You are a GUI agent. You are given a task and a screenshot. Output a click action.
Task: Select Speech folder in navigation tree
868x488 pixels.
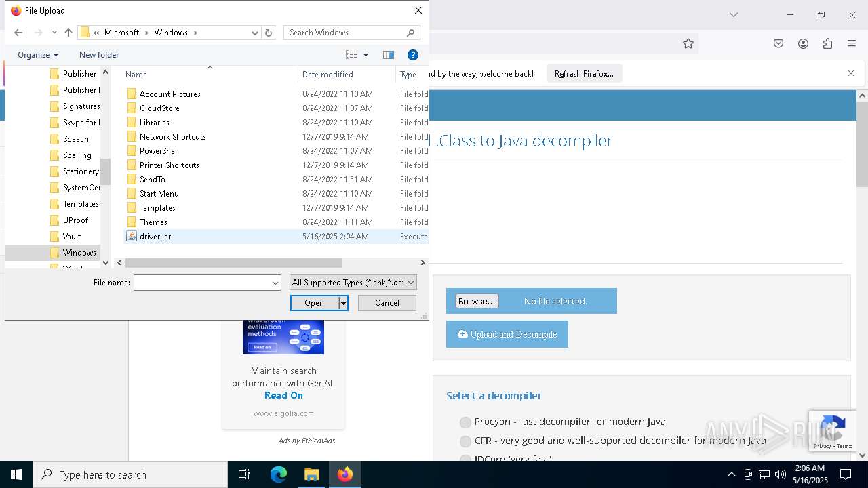click(75, 139)
